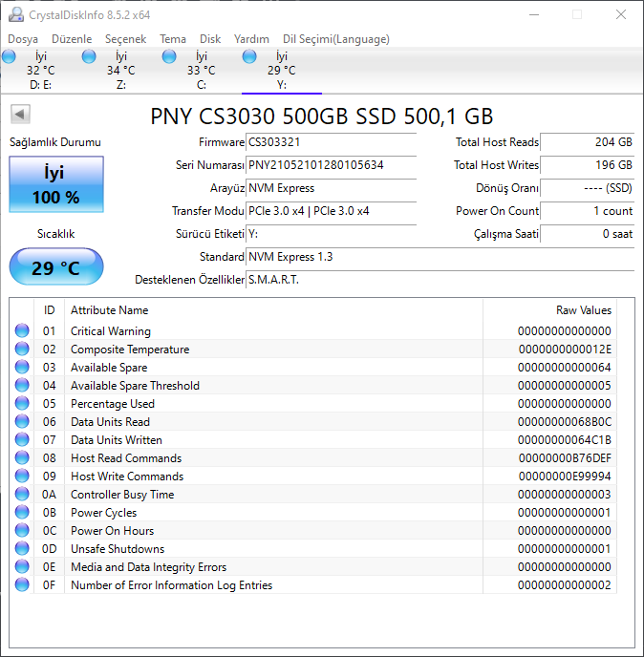Click the status orb of Data Units Read row
The image size is (644, 657).
tap(22, 421)
